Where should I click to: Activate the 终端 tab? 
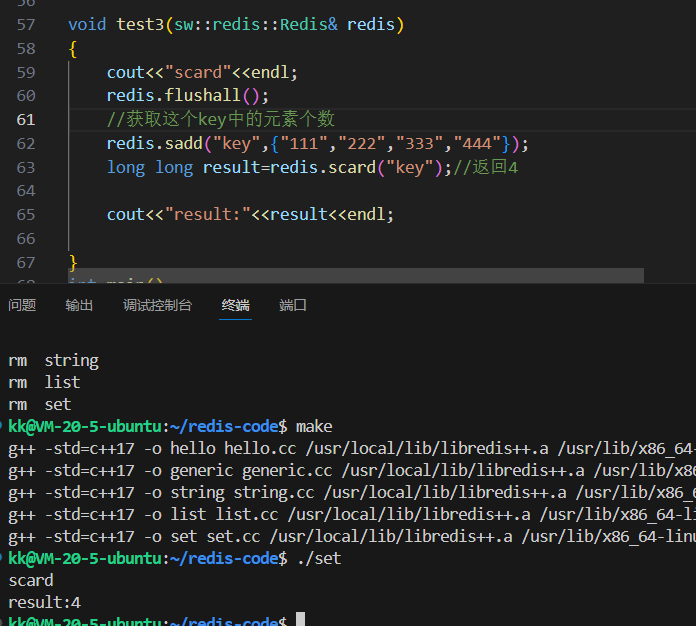click(x=236, y=305)
